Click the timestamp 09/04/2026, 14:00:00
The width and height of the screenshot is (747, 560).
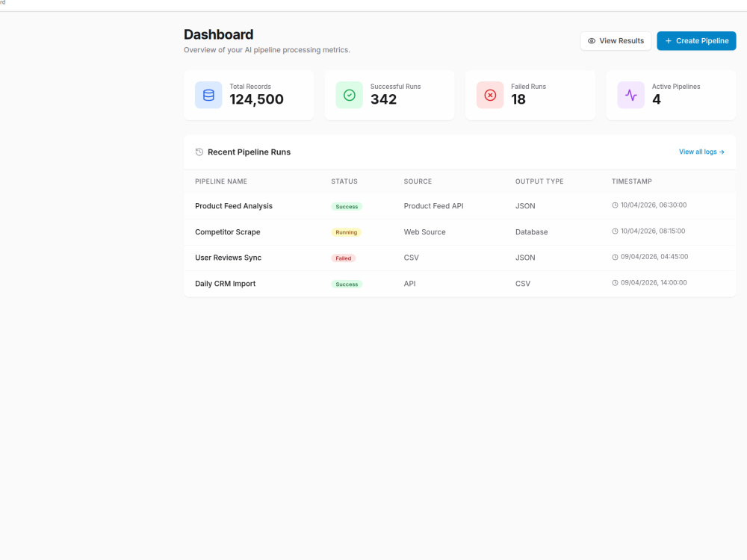(654, 283)
